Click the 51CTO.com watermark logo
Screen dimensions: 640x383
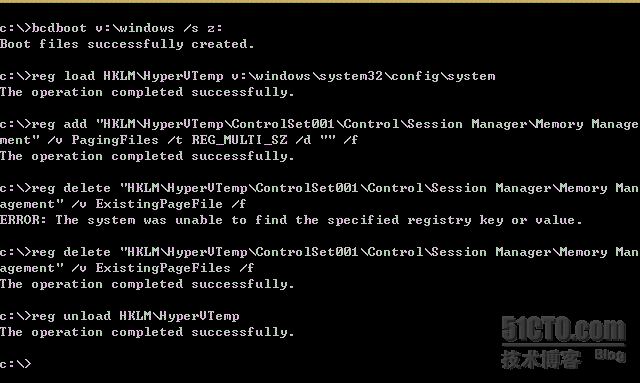(x=563, y=330)
